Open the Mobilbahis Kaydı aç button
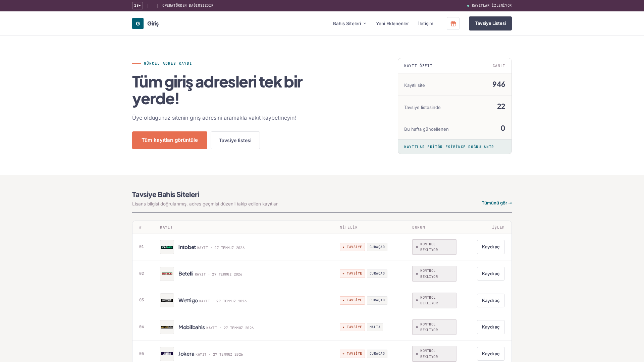 491,327
